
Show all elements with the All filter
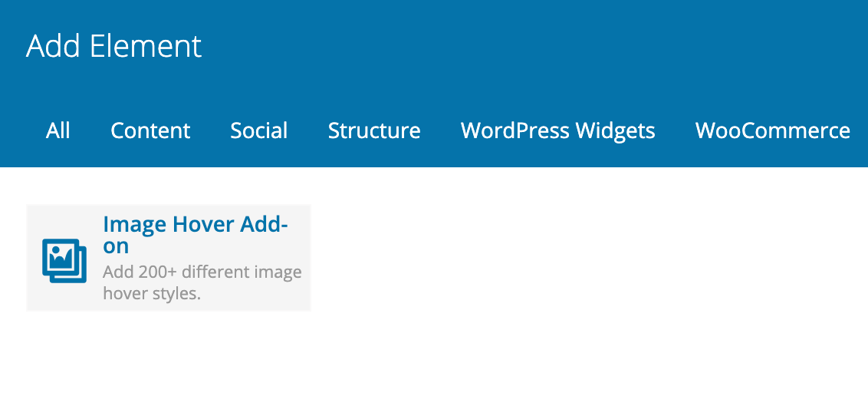click(x=58, y=130)
